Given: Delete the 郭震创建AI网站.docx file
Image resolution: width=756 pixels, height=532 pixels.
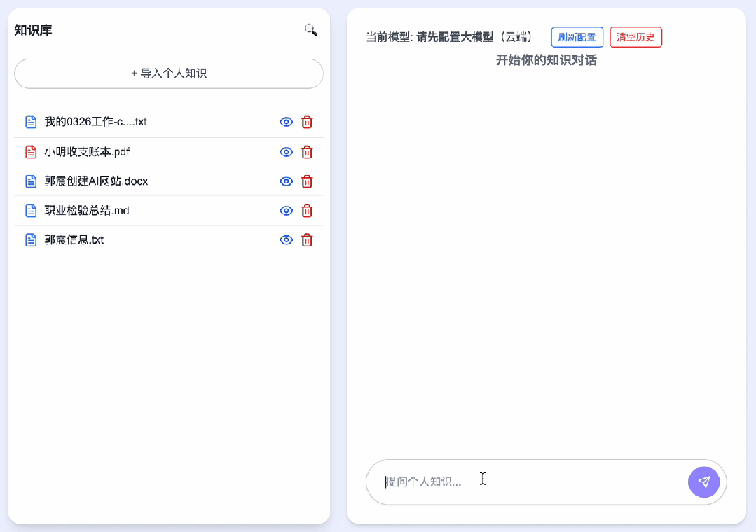Looking at the screenshot, I should pos(307,181).
